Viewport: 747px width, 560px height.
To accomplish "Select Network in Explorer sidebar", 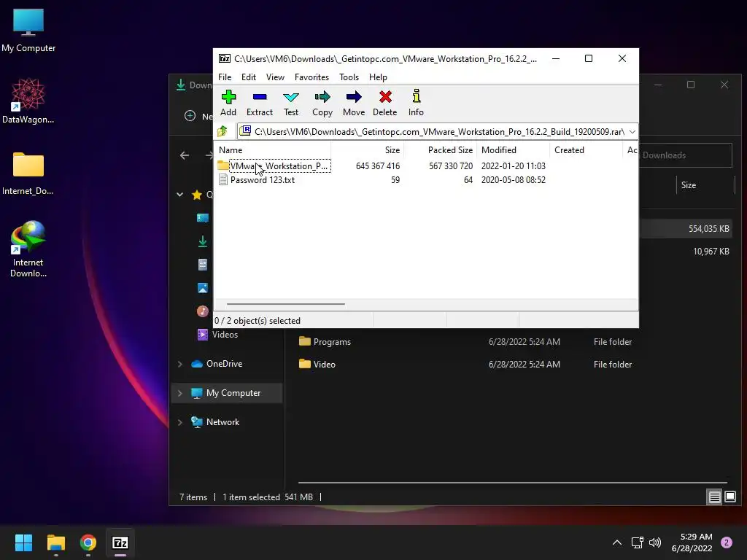I will point(222,422).
